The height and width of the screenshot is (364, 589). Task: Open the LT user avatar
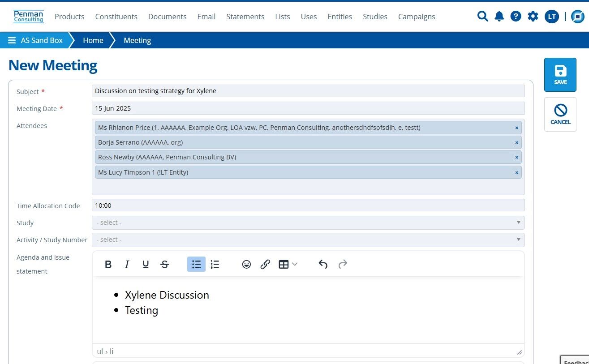point(552,17)
